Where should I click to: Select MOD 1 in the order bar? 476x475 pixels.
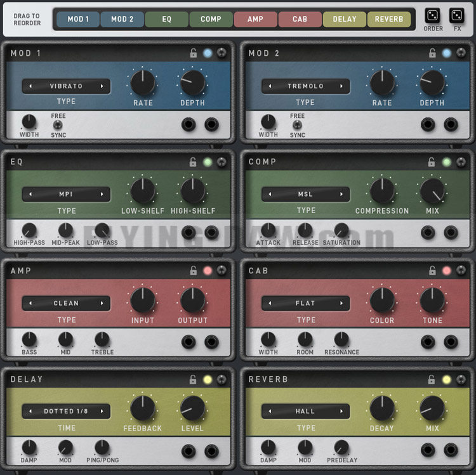pyautogui.click(x=78, y=20)
